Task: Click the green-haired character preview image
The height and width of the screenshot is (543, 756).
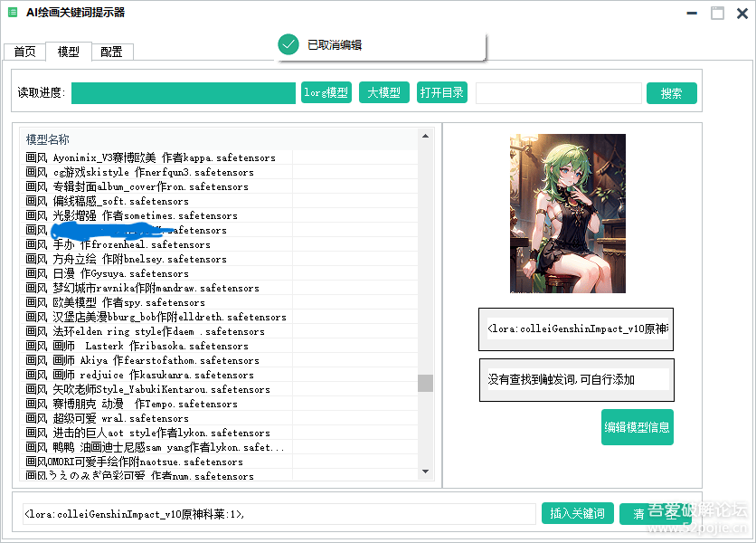Action: click(x=568, y=214)
